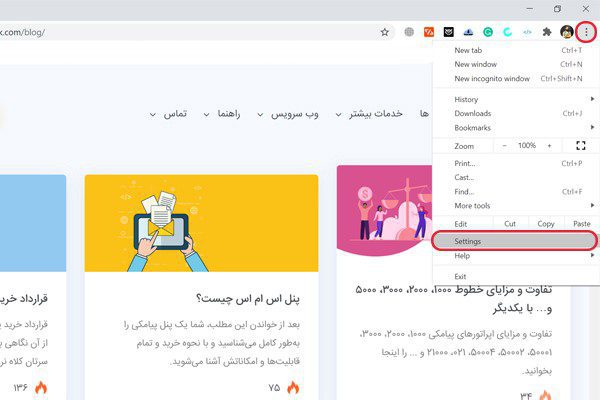
Task: Toggle fullscreen via the Zoom row icon
Action: click(580, 145)
